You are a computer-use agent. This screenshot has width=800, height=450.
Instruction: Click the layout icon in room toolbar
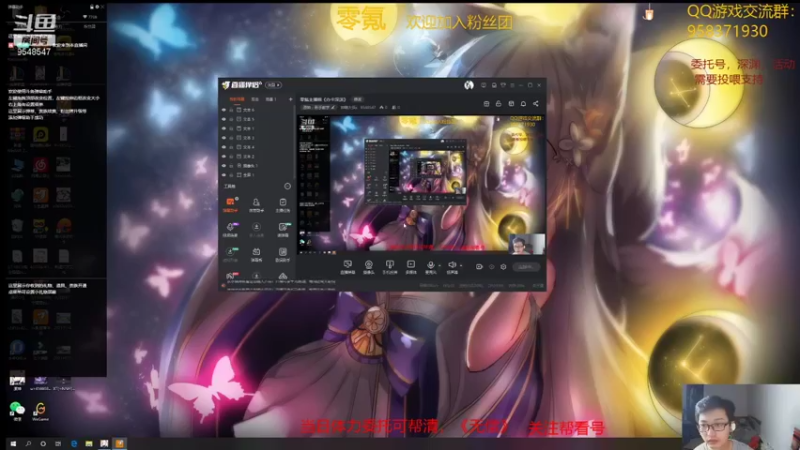[x=486, y=104]
